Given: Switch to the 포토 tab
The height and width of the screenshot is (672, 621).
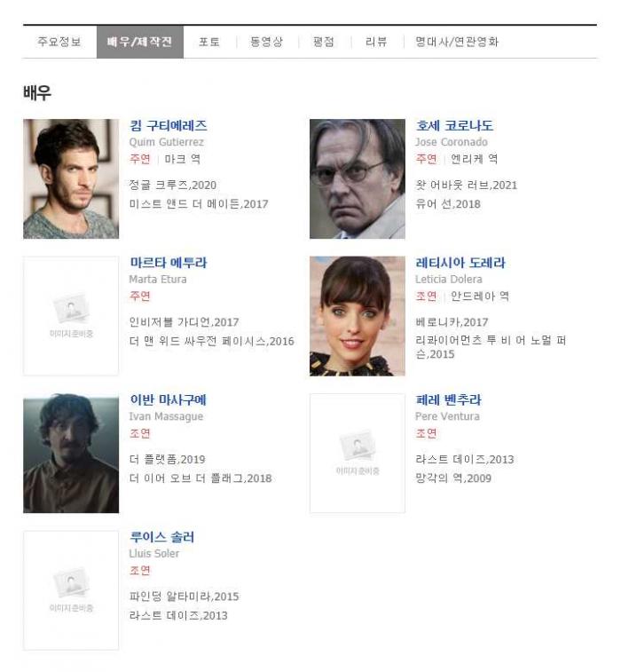Looking at the screenshot, I should click(209, 42).
